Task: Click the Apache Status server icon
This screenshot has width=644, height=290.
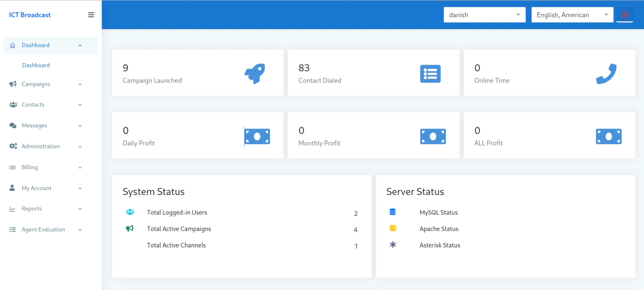Action: coord(393,228)
